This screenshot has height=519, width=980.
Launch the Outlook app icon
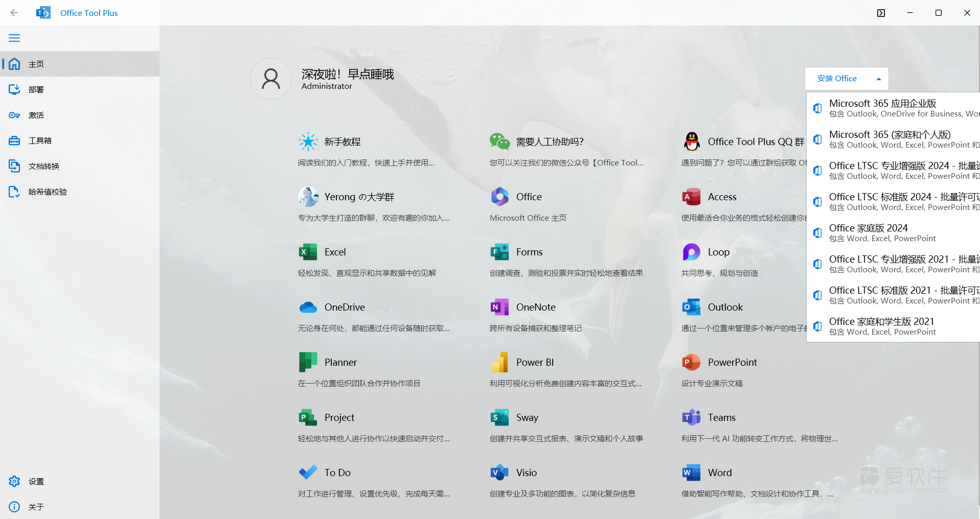(x=692, y=307)
